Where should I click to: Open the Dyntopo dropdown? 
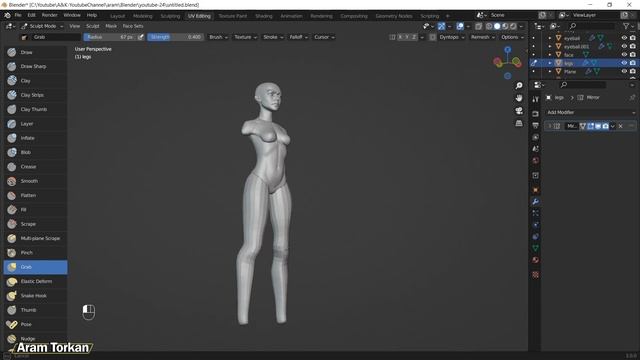pos(452,37)
